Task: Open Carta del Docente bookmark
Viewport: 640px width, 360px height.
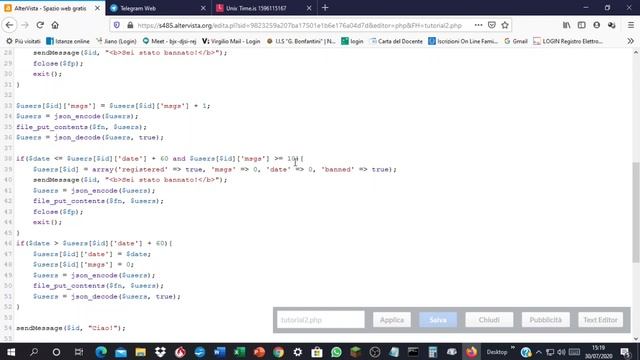Action: (x=396, y=41)
